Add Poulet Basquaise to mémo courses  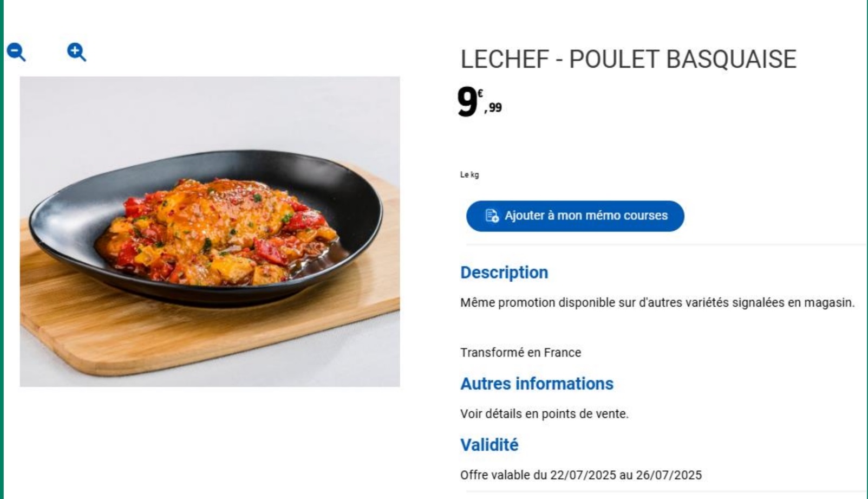coord(575,216)
